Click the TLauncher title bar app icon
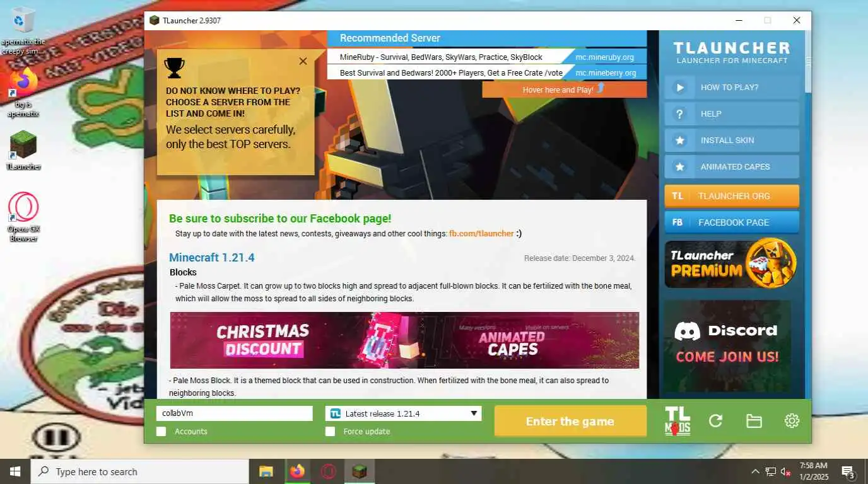Image resolution: width=868 pixels, height=484 pixels. (154, 21)
